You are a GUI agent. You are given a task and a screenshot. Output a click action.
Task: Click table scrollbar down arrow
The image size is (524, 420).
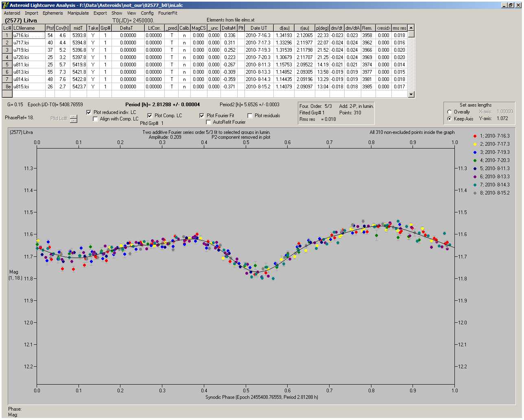411,94
